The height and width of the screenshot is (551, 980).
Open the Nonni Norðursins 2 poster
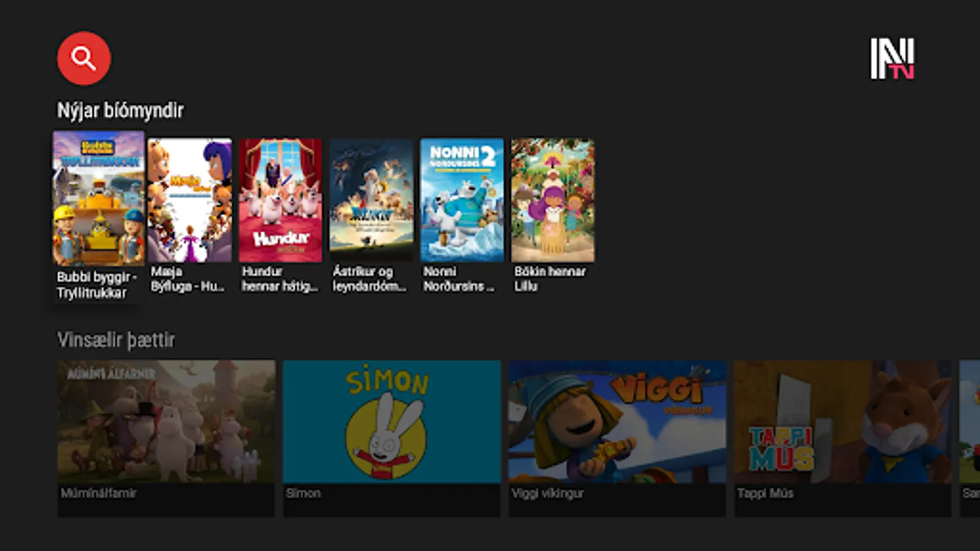[462, 200]
